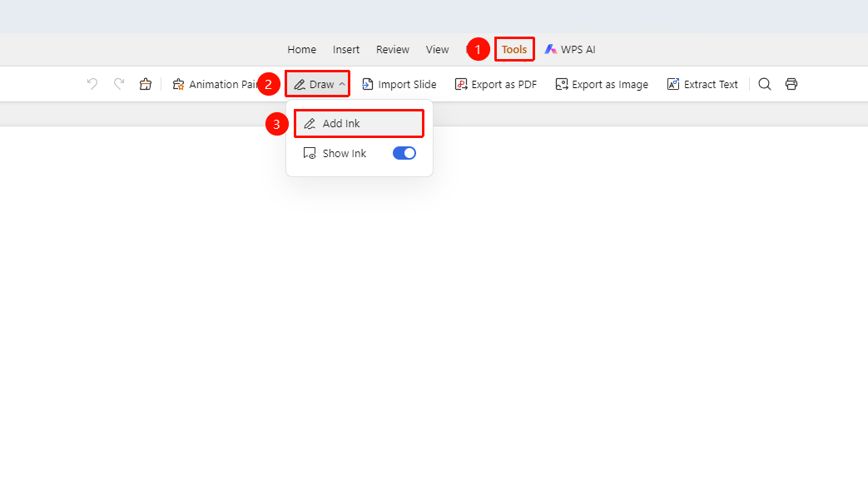868x479 pixels.
Task: Click the Print icon
Action: point(791,84)
